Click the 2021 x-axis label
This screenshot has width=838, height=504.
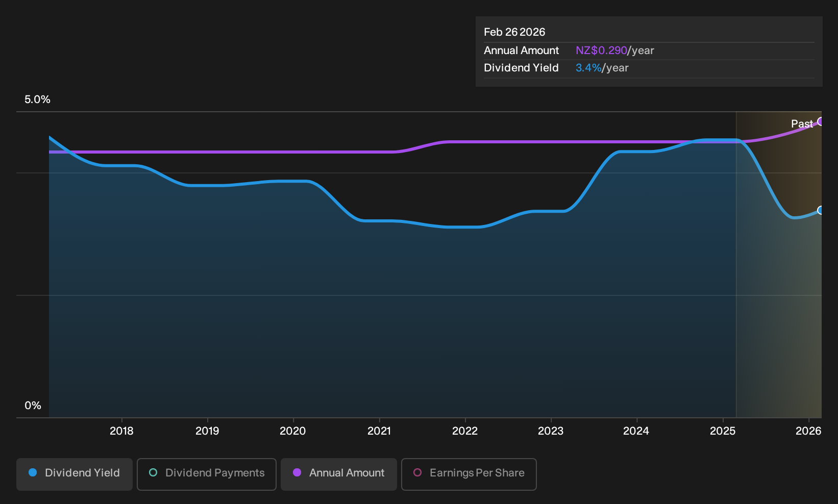click(x=379, y=431)
